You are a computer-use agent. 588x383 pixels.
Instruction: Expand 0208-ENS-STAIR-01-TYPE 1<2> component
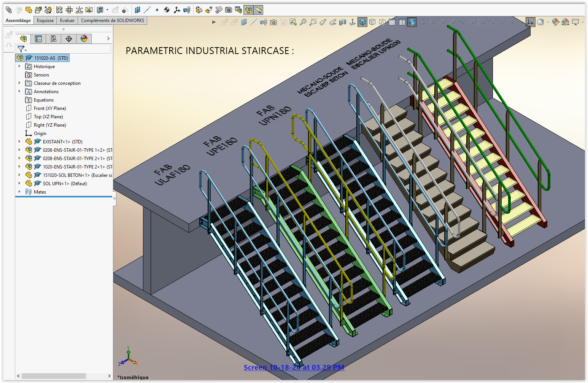pyautogui.click(x=19, y=150)
